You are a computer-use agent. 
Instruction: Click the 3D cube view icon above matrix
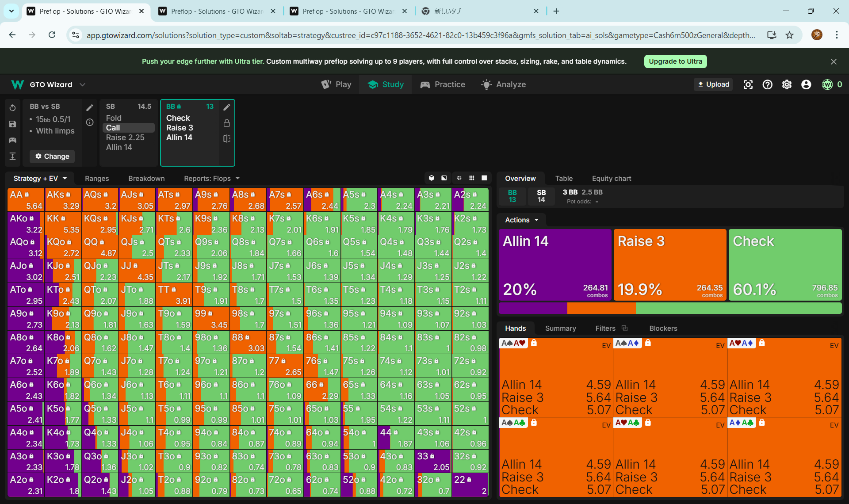[432, 178]
